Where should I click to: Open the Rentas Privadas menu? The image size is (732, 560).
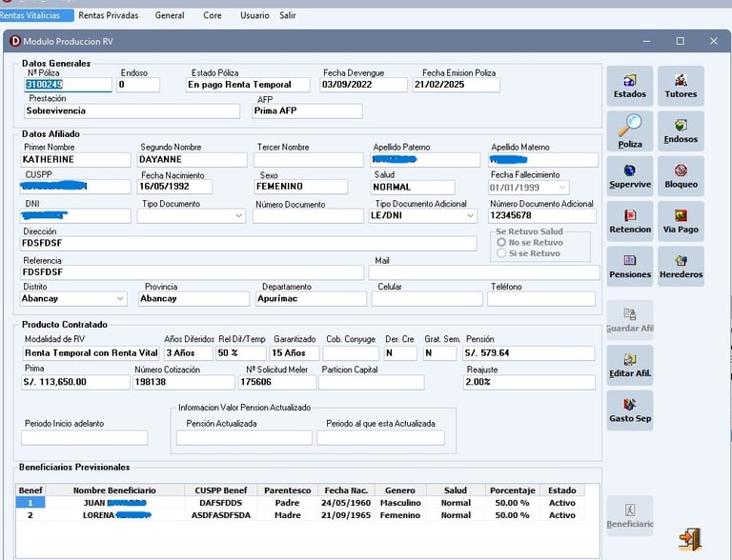pyautogui.click(x=109, y=15)
